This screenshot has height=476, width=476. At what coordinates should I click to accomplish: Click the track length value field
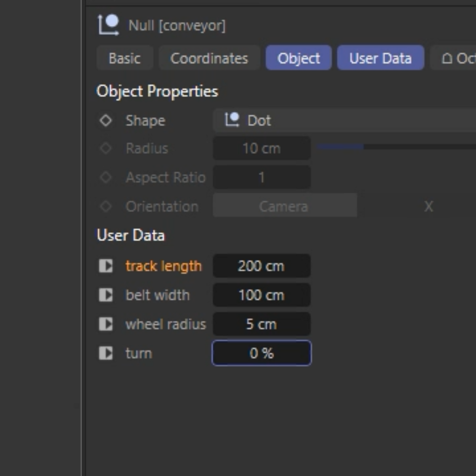(261, 266)
